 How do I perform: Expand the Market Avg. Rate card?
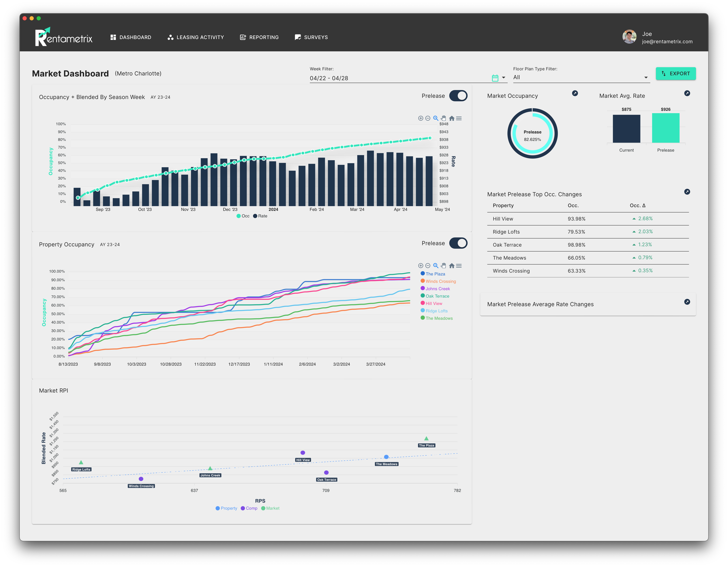pos(687,93)
